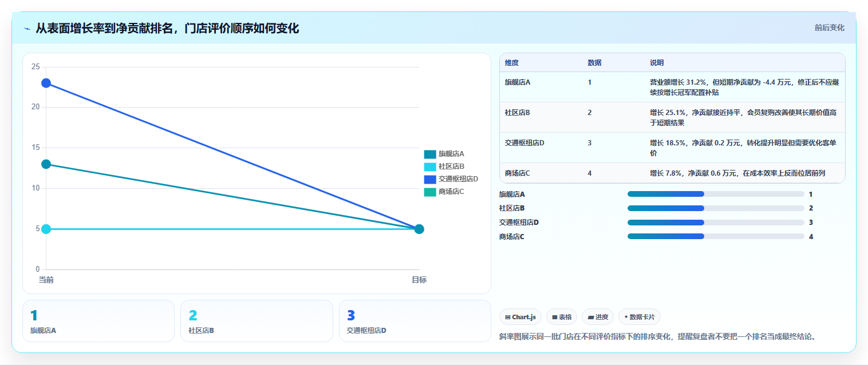Click the 交通枢纽店D legend label
Viewport: 868px width, 365px height.
(458, 179)
